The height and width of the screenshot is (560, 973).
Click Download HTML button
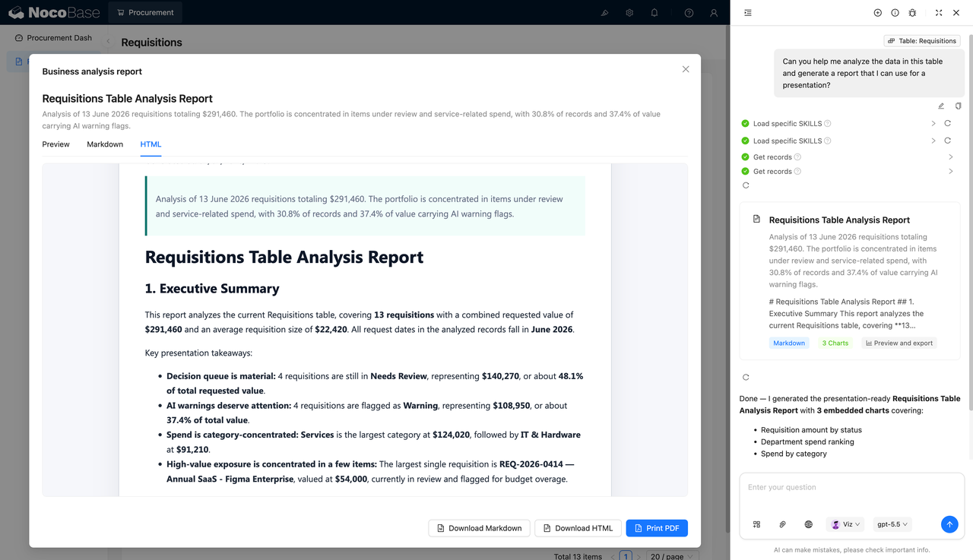(578, 528)
